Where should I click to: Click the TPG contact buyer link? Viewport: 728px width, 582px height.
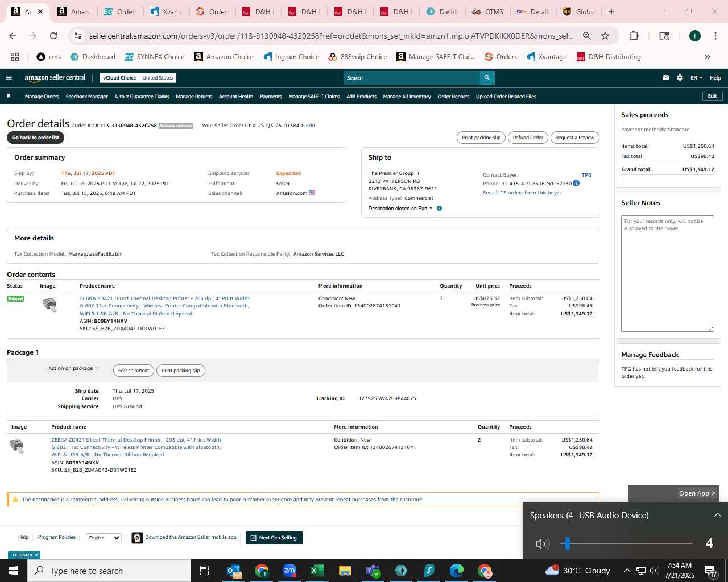pos(586,175)
